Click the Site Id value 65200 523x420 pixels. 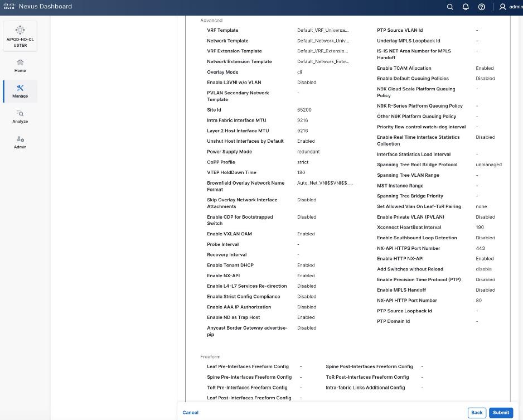304,110
